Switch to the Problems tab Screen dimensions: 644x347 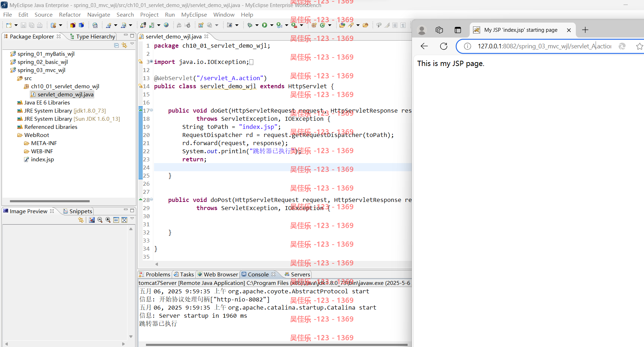click(154, 274)
